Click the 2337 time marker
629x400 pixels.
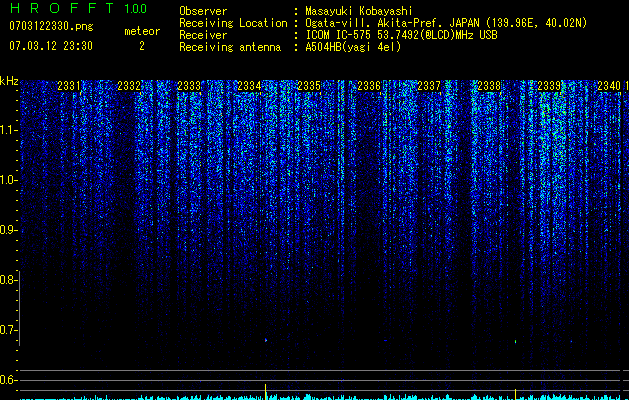429,86
